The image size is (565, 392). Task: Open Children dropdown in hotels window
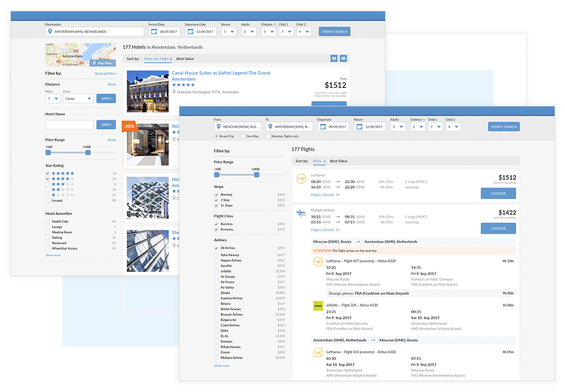[x=269, y=32]
